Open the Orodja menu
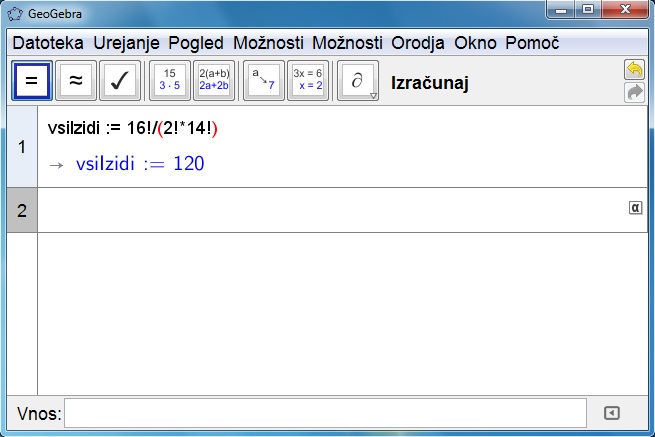The image size is (655, 437). point(418,43)
